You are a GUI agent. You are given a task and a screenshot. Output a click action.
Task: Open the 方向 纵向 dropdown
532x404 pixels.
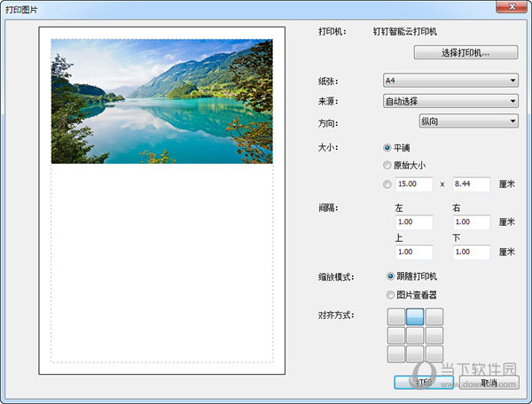click(469, 121)
